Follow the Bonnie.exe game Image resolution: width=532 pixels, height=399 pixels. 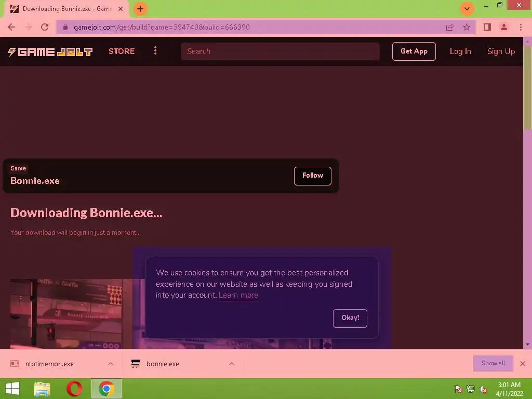(x=312, y=176)
